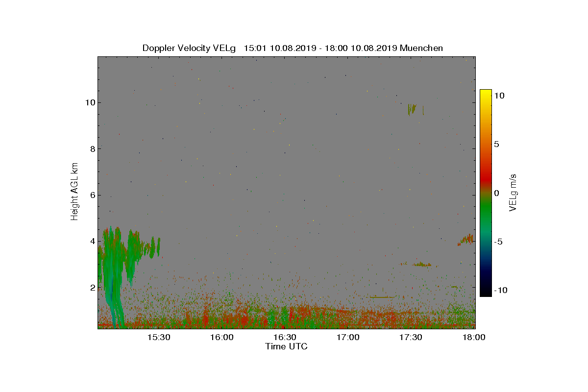588x392 pixels.
Task: Click the height axis label 2
Action: (92, 287)
